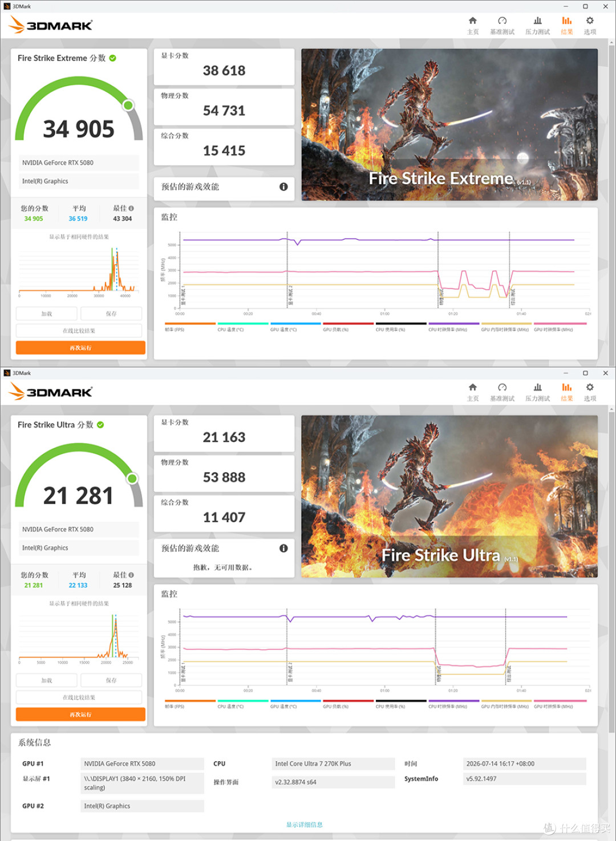Toggle CPU 使用率 legend in the Extreme monitoring chart
This screenshot has width=616, height=841.
(x=401, y=327)
